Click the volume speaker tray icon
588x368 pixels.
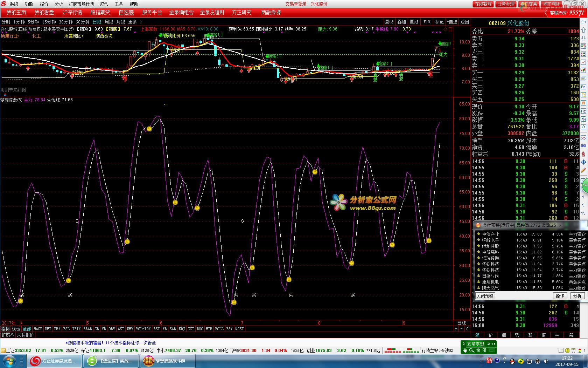546,361
